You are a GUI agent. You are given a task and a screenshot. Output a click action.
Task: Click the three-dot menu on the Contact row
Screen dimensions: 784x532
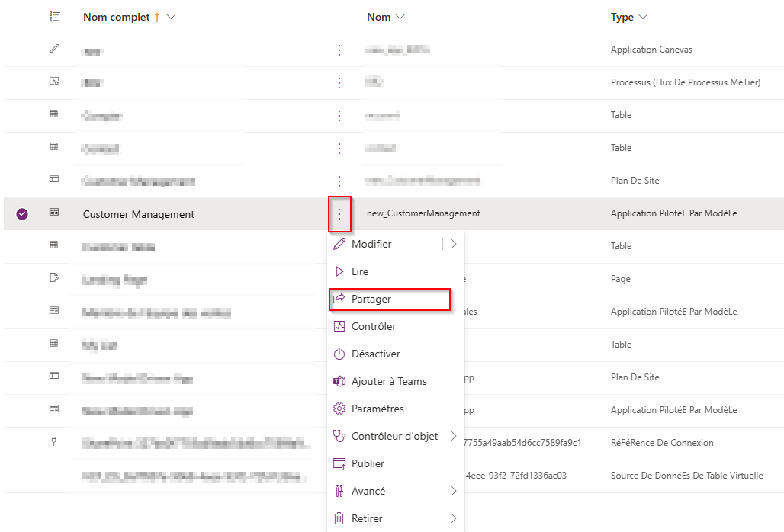[339, 147]
